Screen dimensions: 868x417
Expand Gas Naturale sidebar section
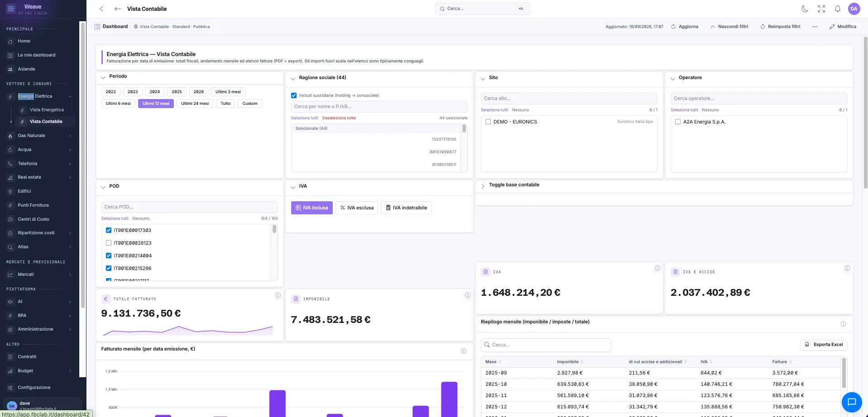[x=70, y=136]
